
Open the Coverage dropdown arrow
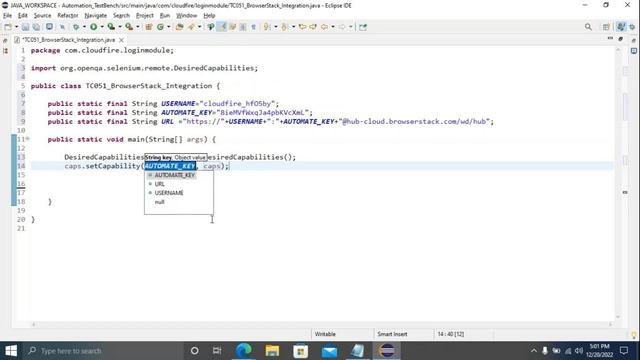pos(120,27)
